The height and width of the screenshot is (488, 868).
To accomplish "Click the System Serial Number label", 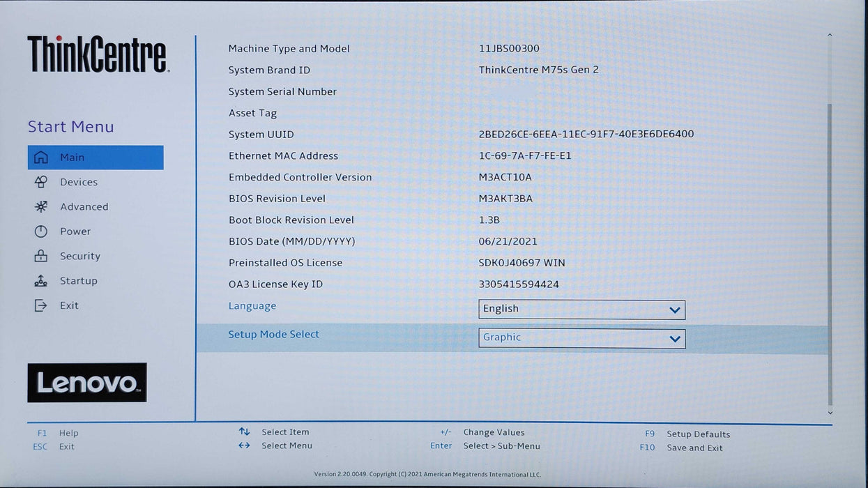I will point(282,92).
